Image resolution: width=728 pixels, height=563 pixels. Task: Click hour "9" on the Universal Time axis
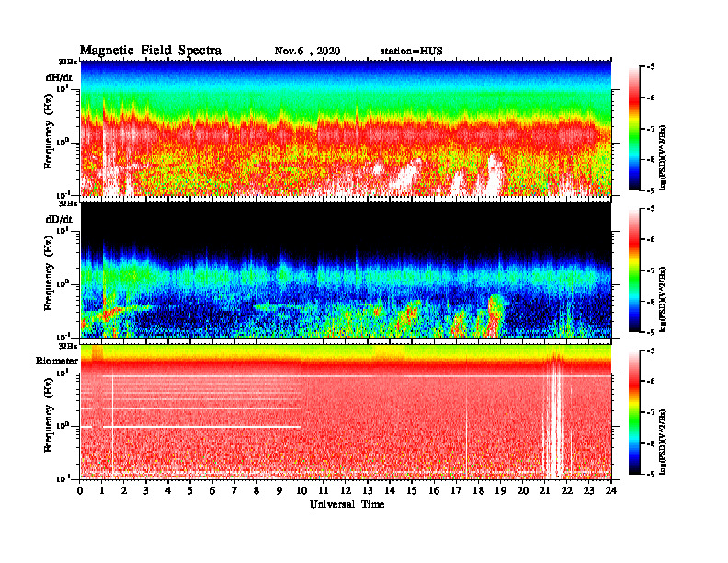tap(279, 491)
